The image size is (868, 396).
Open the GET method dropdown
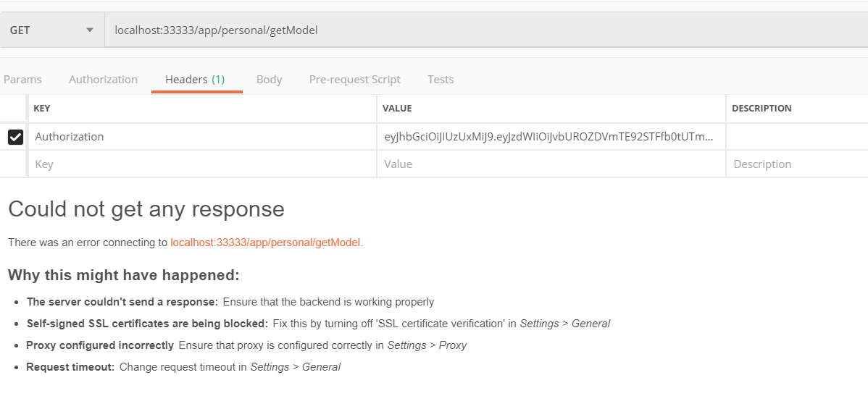point(52,30)
